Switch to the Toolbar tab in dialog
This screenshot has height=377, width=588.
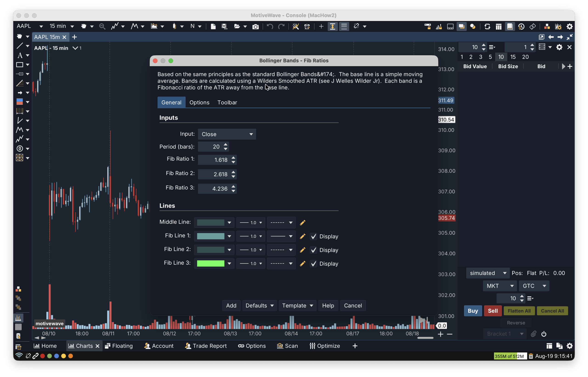point(227,102)
